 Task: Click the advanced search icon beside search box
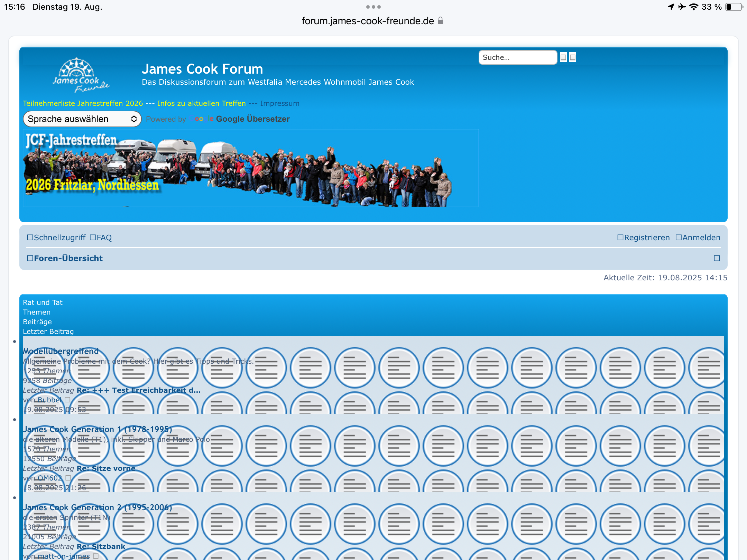(573, 57)
